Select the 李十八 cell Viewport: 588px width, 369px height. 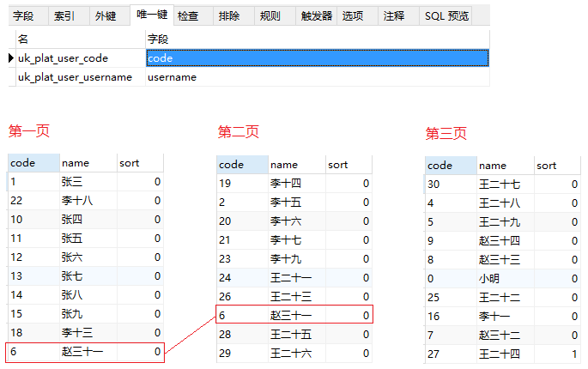pos(88,201)
